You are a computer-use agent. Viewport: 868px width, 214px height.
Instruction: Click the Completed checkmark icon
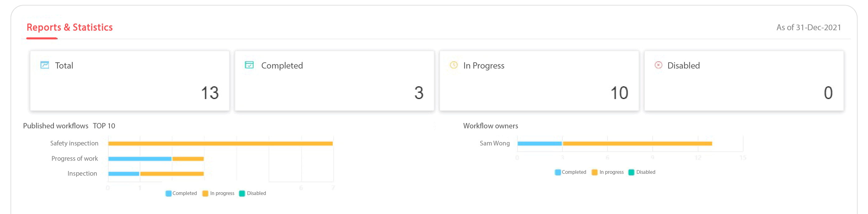249,65
